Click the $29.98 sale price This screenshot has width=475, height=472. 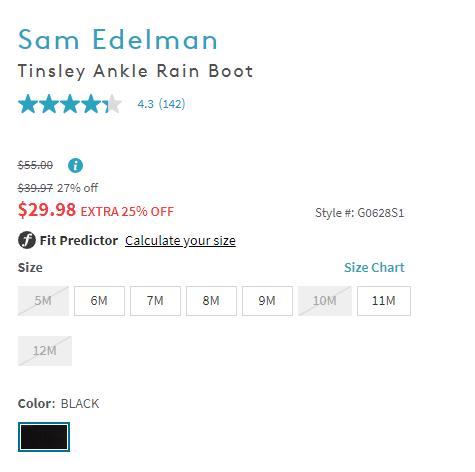[47, 210]
